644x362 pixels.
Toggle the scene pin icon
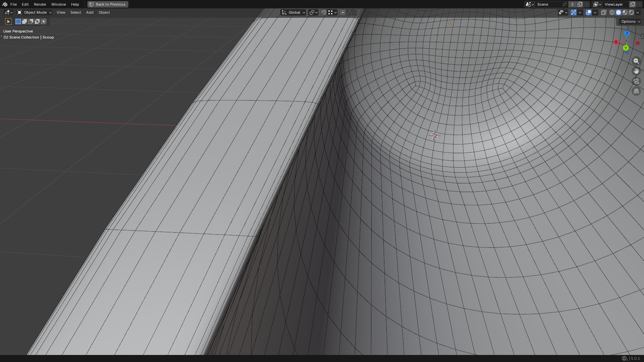(x=565, y=4)
